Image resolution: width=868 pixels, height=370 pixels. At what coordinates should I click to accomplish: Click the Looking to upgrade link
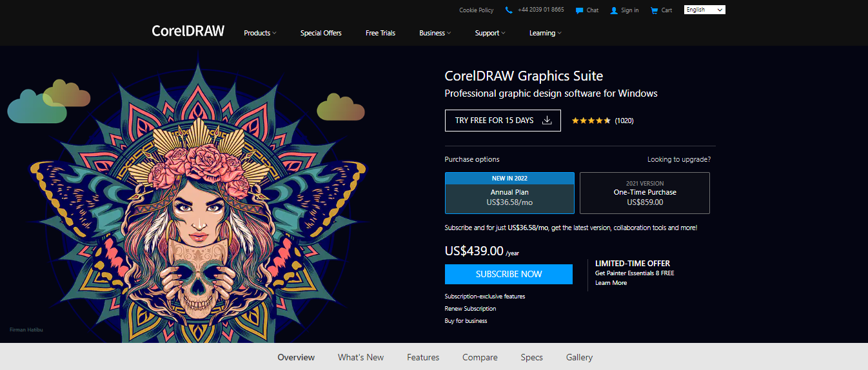[x=679, y=159]
